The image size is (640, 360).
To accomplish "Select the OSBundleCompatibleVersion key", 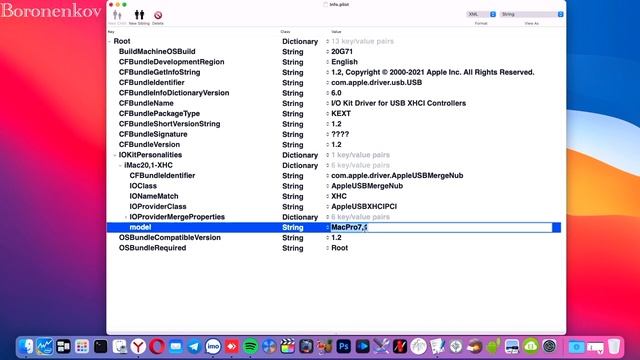I will pos(170,238).
